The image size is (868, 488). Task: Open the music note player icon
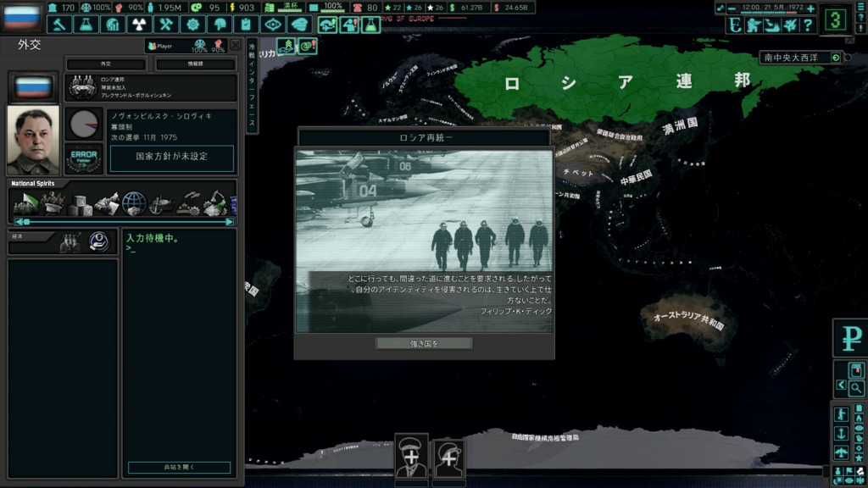(721, 8)
